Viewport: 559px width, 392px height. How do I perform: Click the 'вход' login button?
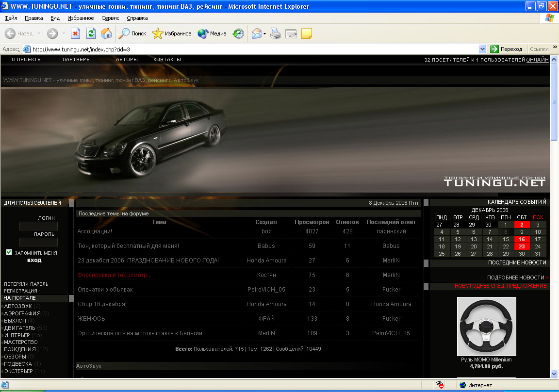[x=34, y=260]
